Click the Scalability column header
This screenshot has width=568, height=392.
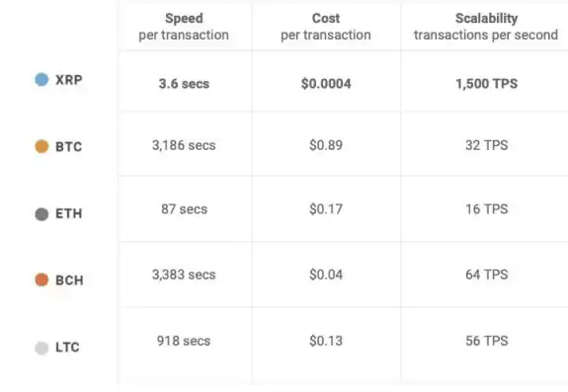486,27
